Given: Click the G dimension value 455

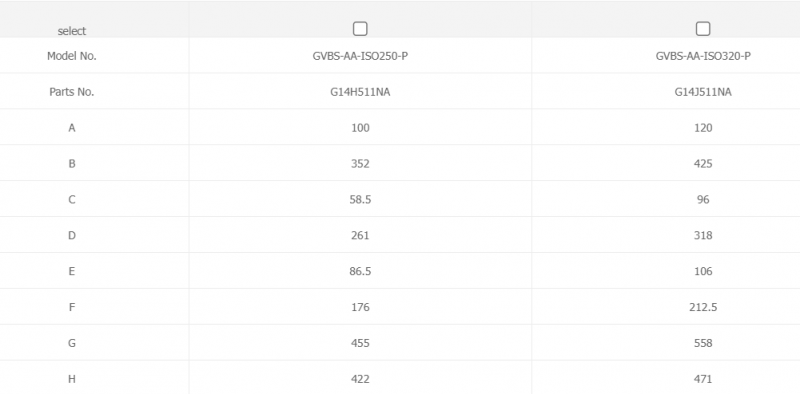Looking at the screenshot, I should (x=360, y=343).
